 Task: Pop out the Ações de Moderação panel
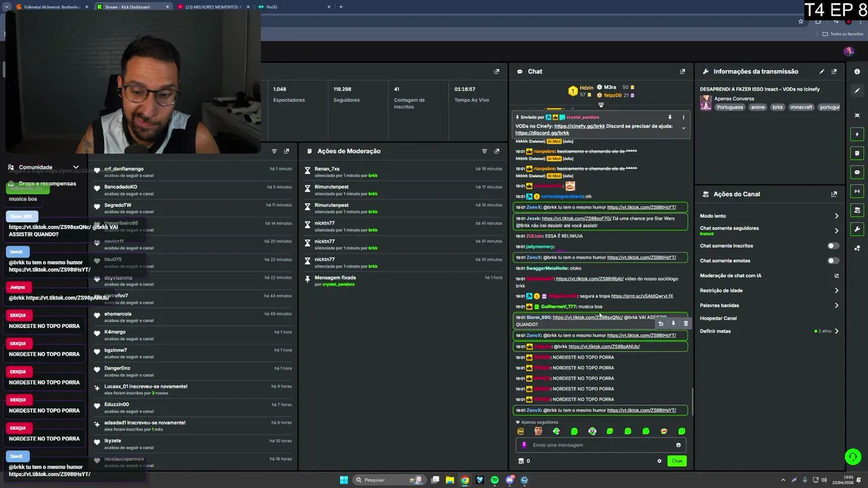[x=496, y=151]
